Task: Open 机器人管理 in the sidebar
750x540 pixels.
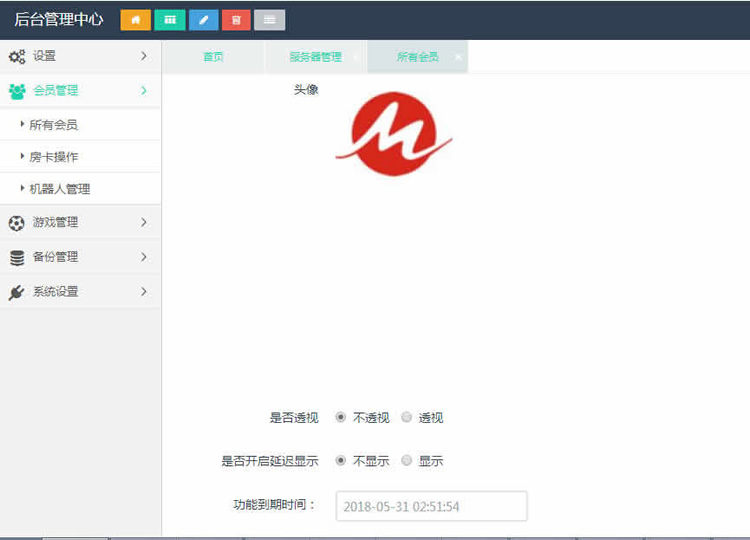Action: (x=60, y=189)
